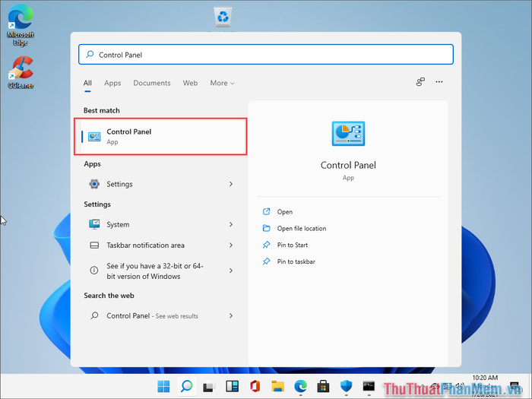The height and width of the screenshot is (399, 532).
Task: Open File Explorer from the taskbar
Action: 277,386
